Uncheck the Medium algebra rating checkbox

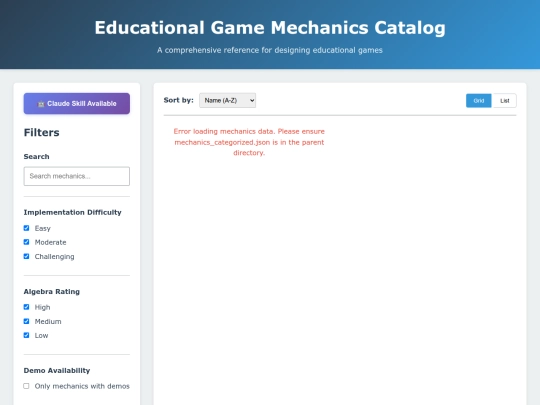pos(27,321)
